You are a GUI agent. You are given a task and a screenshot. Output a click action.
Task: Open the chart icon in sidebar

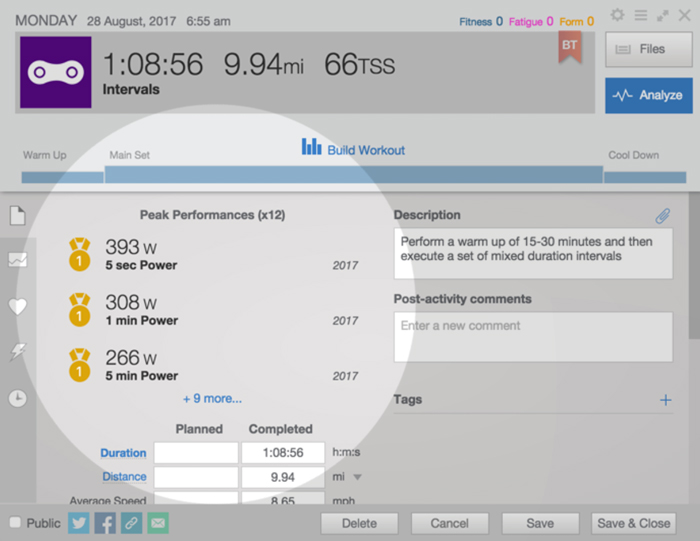point(18,259)
